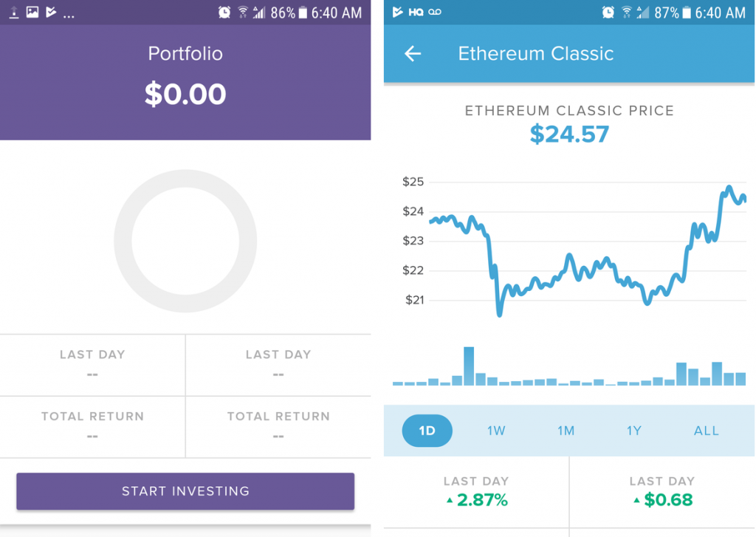Tap the $0.00 portfolio balance
The width and height of the screenshot is (756, 537).
(185, 95)
